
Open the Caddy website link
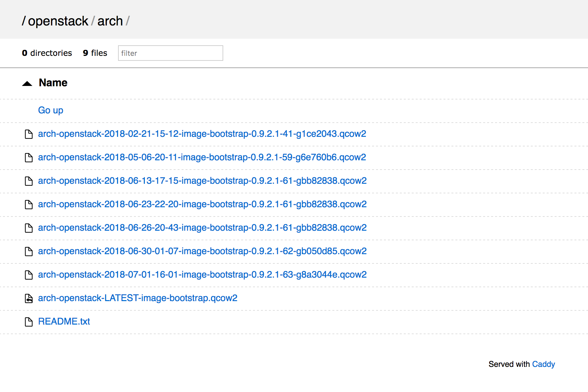click(x=543, y=364)
